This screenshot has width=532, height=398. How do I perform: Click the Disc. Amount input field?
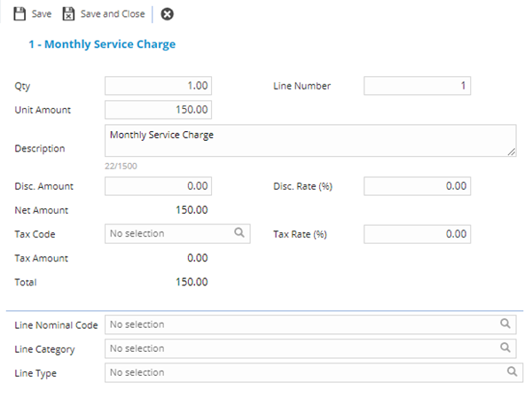(158, 186)
